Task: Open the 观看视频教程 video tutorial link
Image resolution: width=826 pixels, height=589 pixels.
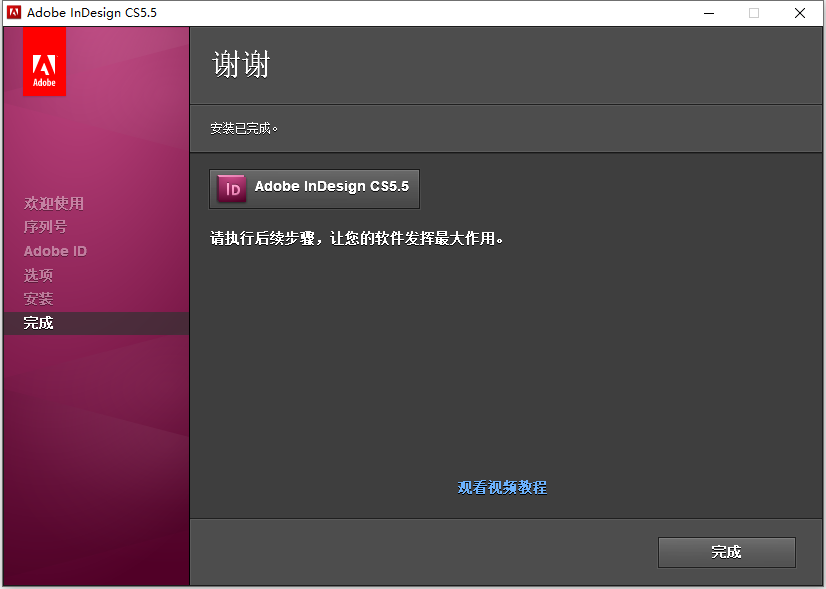Action: [x=502, y=487]
